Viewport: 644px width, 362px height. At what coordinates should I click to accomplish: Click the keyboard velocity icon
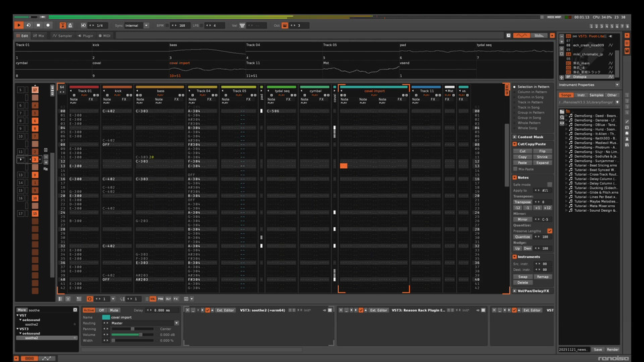(x=243, y=25)
